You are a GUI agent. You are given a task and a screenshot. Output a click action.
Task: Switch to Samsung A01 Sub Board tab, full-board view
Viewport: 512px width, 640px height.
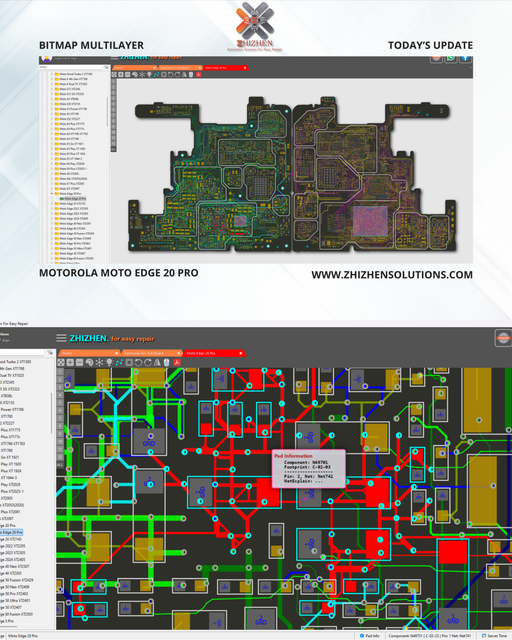point(178,68)
